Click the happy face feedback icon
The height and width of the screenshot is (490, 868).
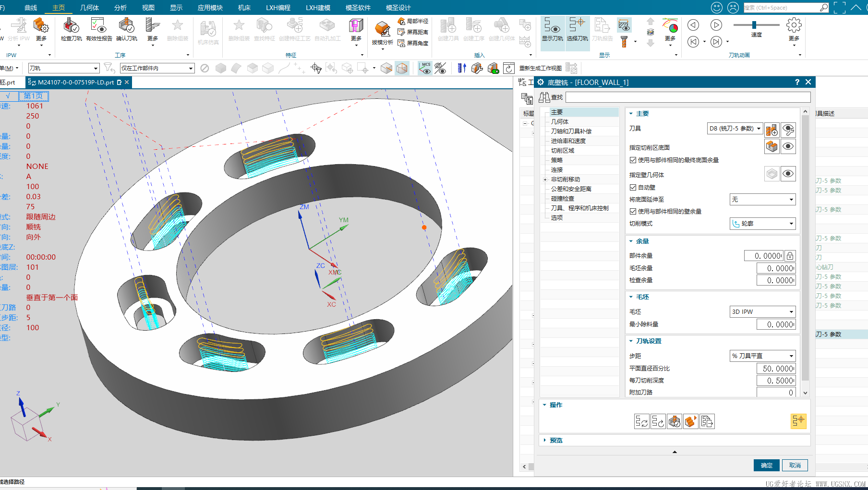click(716, 8)
